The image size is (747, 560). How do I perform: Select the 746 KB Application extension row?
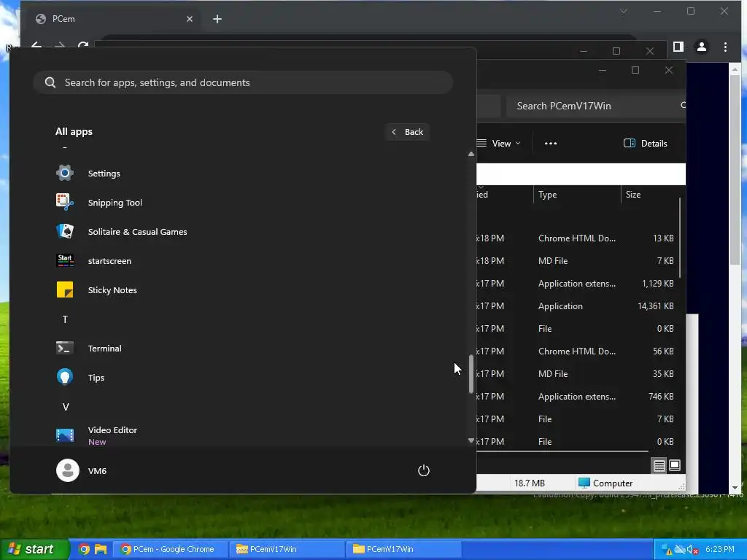click(x=578, y=397)
